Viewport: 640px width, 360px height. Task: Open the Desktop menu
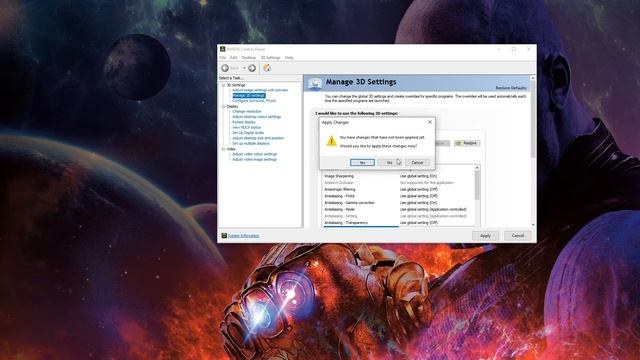tap(249, 58)
